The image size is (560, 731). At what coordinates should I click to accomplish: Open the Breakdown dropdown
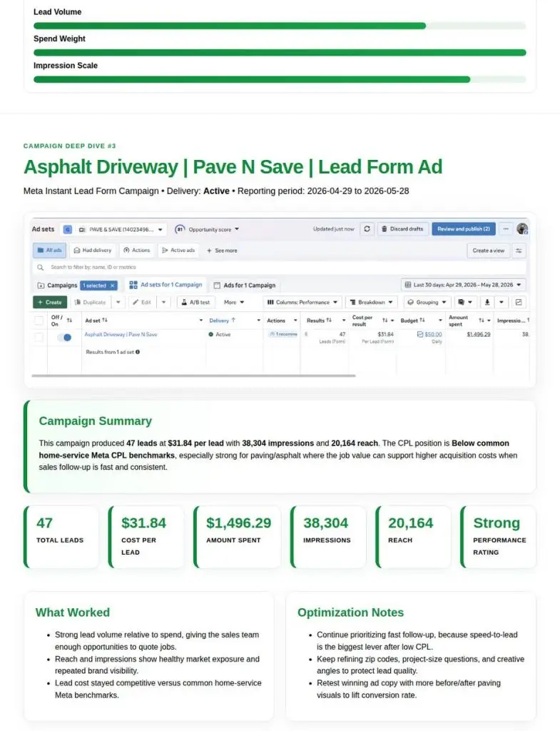coord(372,302)
